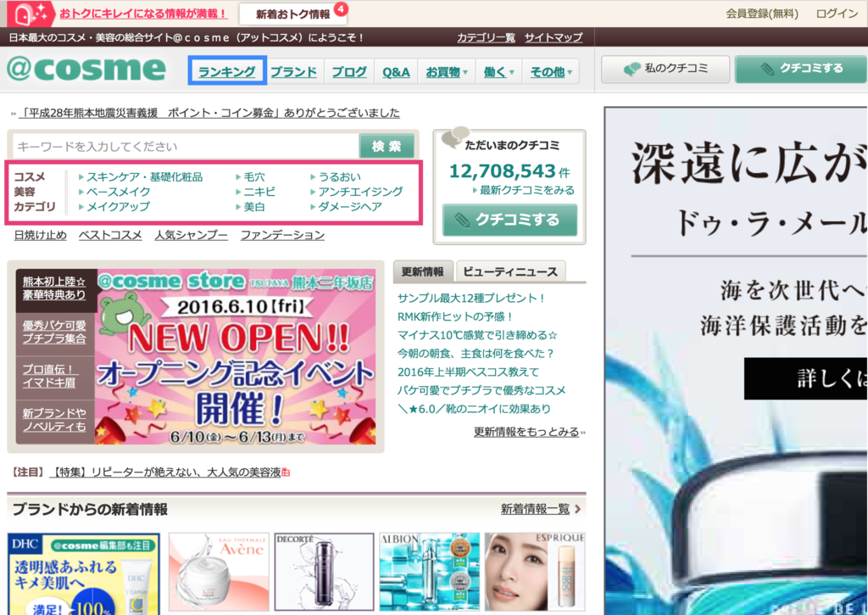Click 人気シャンプー keyword link
The image size is (868, 615).
pyautogui.click(x=191, y=235)
